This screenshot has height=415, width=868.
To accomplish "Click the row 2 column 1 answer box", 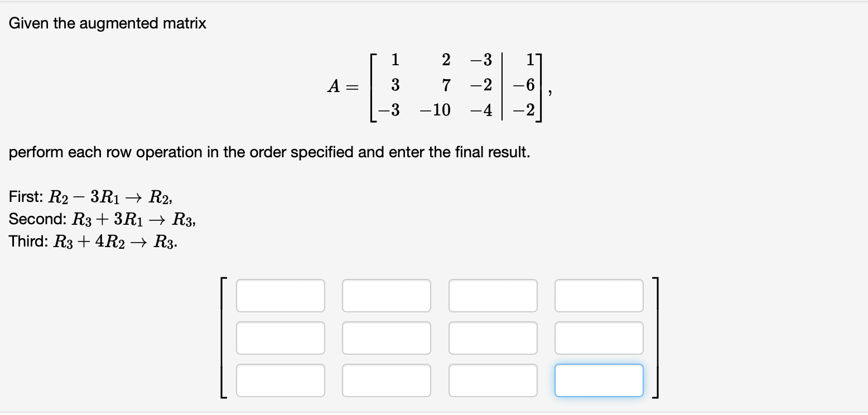I will [281, 338].
